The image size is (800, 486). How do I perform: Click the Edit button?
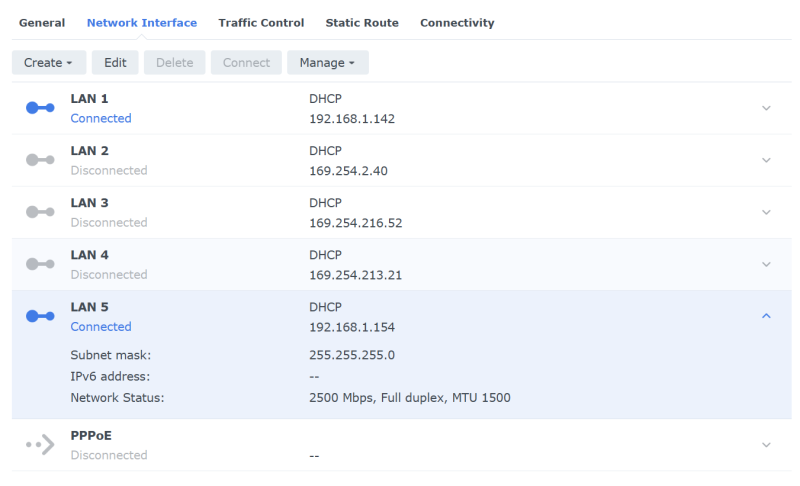(115, 62)
